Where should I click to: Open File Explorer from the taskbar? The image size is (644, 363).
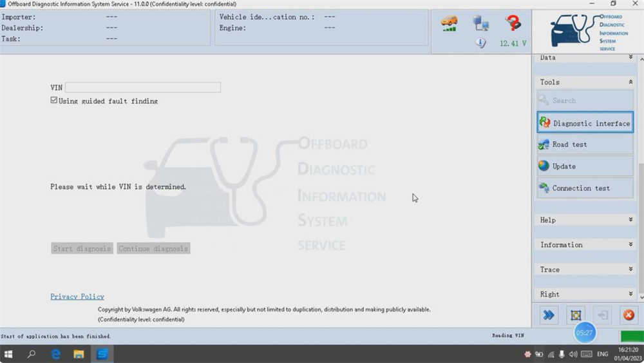[x=79, y=354]
